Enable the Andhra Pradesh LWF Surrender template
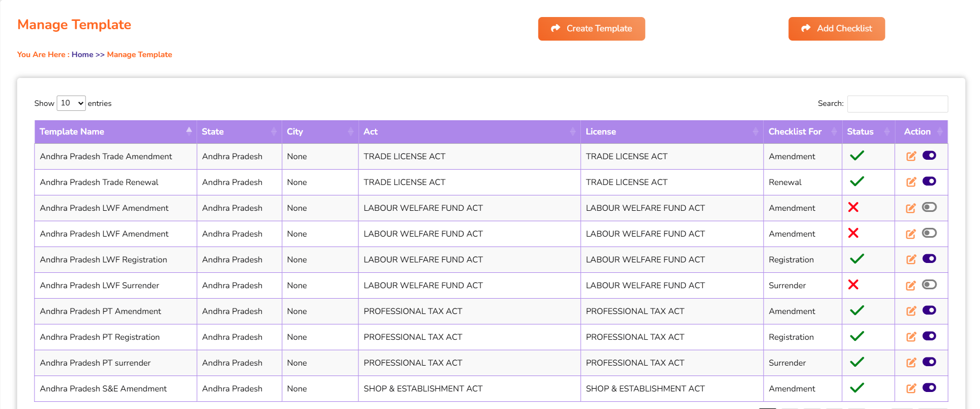Screen dimensions: 980x409 929,284
